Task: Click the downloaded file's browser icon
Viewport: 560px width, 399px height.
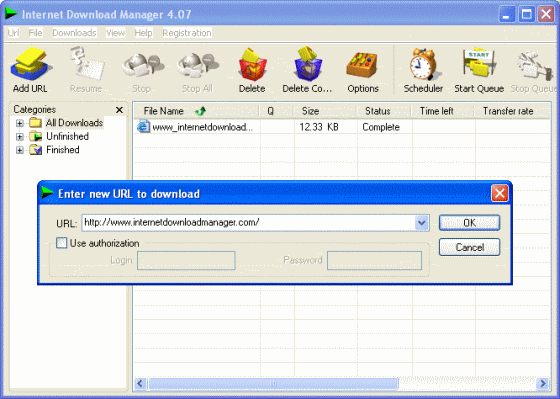Action: pos(143,127)
